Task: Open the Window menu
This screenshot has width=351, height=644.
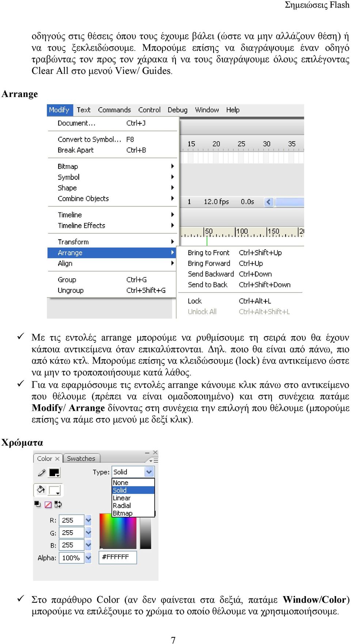Action: click(207, 110)
